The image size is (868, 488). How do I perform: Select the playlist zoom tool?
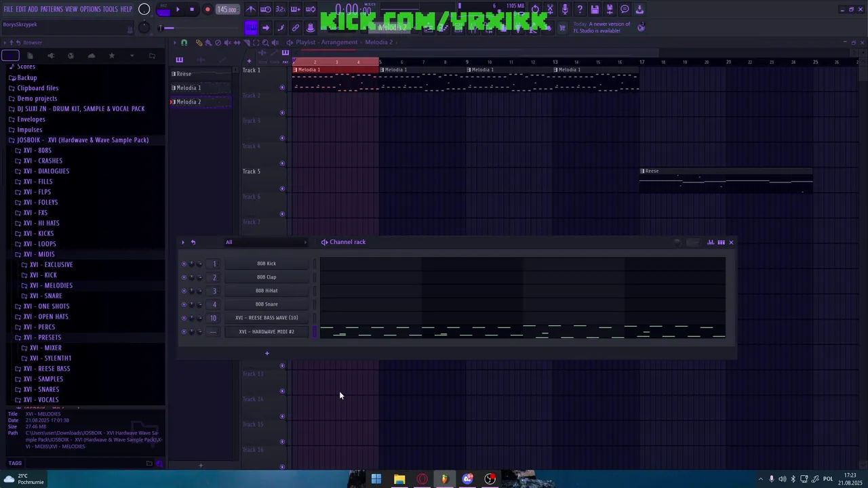pos(265,43)
